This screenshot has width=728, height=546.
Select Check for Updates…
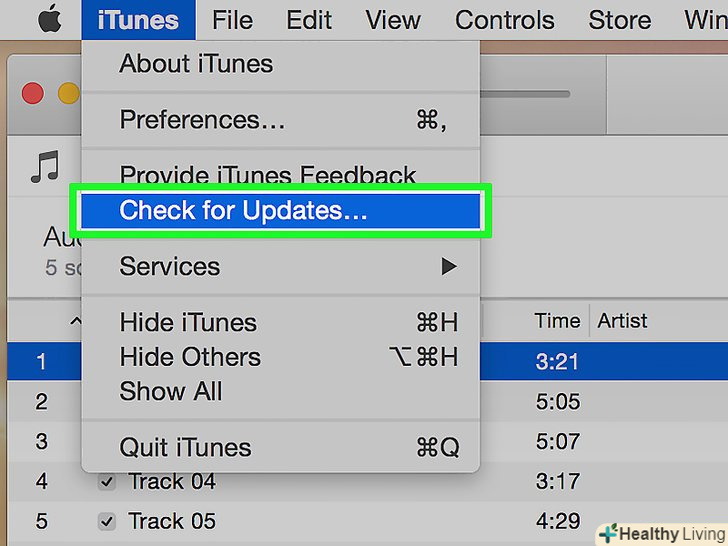tap(244, 210)
